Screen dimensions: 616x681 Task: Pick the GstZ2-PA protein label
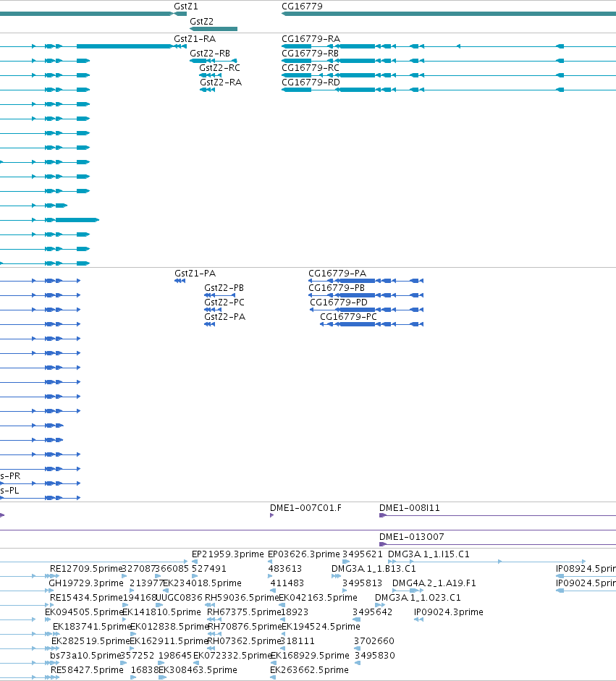pyautogui.click(x=224, y=316)
